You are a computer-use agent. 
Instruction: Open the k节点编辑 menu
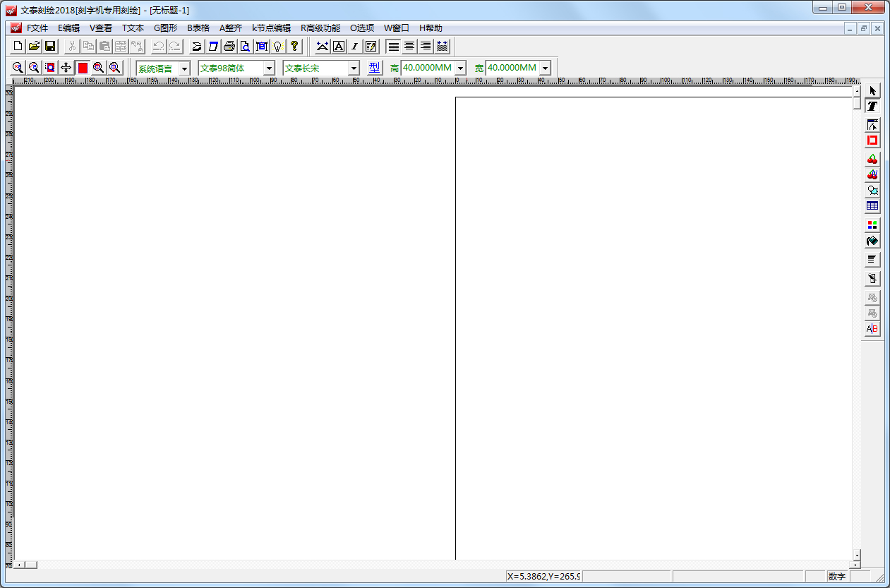tap(271, 28)
